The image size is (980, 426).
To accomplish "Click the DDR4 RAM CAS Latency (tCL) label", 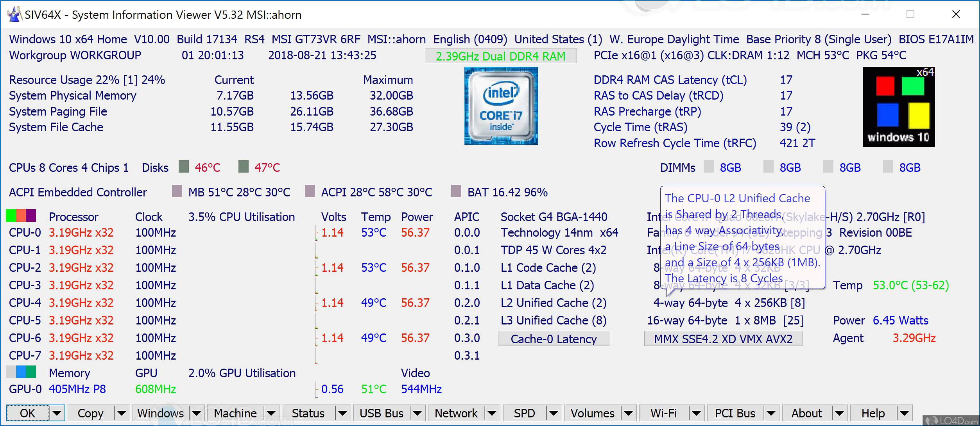I will point(670,80).
